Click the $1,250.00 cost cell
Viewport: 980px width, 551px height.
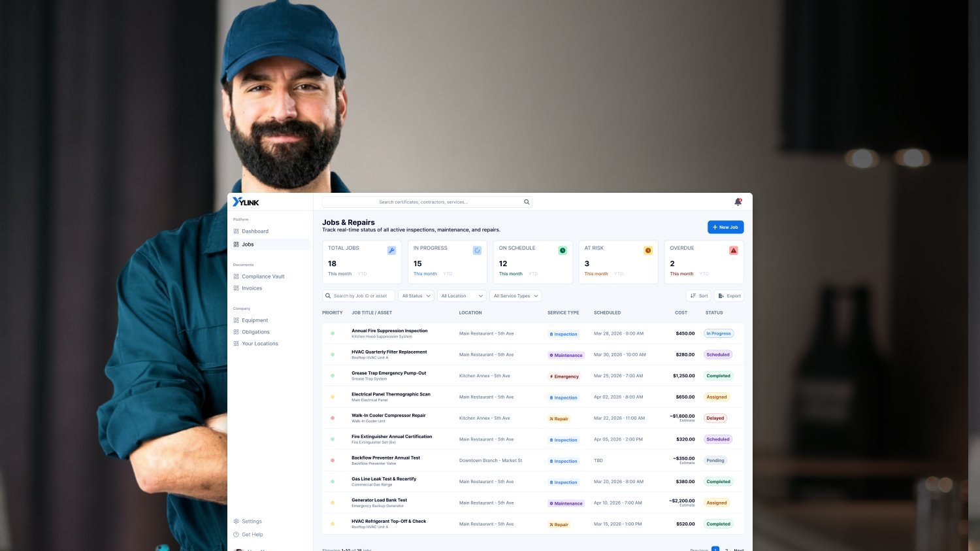tap(684, 376)
